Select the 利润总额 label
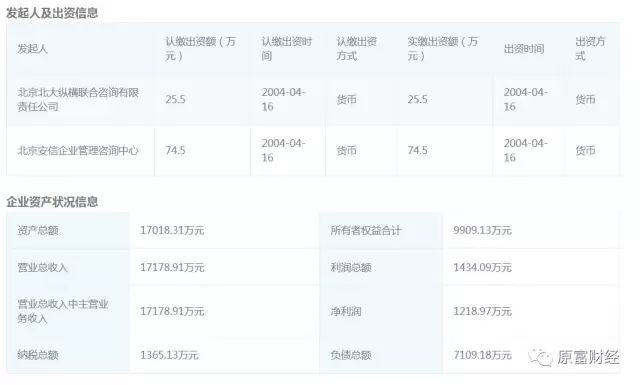This screenshot has height=385, width=640. (351, 268)
